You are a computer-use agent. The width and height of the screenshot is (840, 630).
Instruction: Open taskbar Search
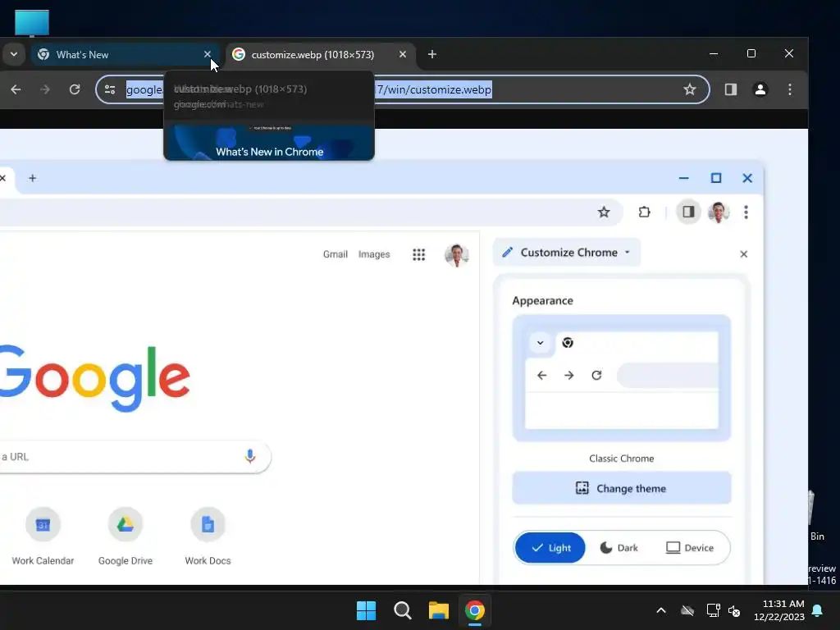click(x=402, y=610)
